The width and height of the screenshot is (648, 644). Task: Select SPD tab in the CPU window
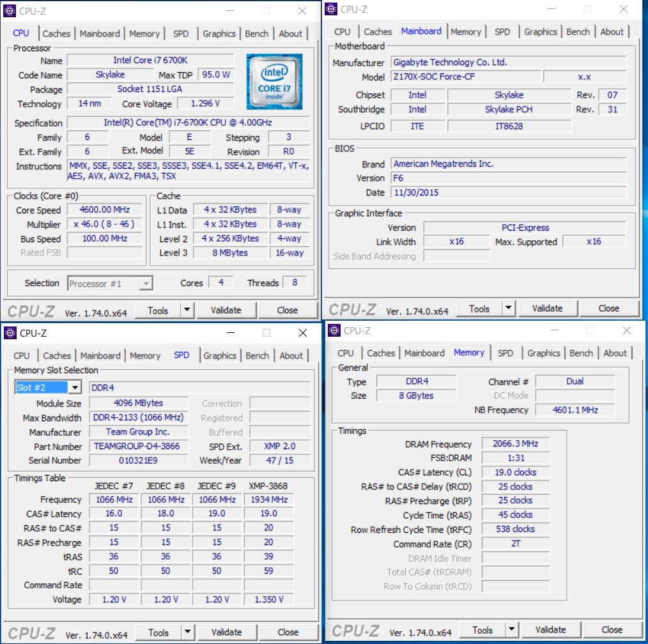click(181, 34)
